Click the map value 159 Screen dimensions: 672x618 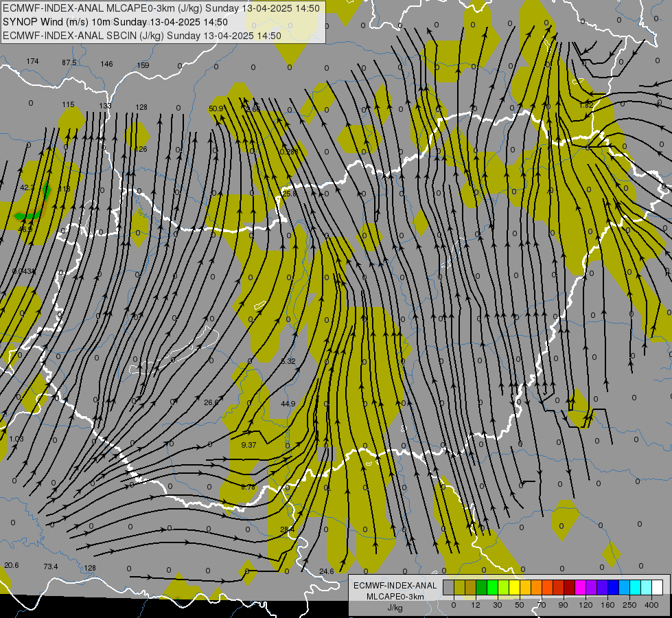pos(143,65)
